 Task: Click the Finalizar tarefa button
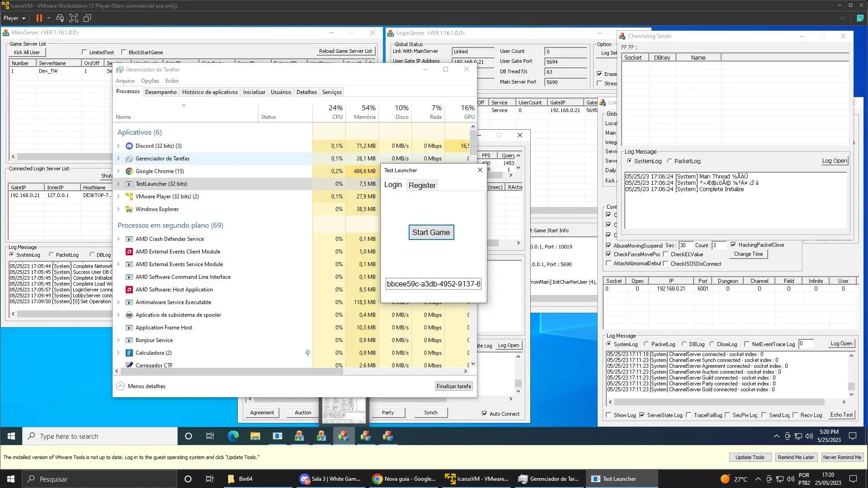(454, 386)
